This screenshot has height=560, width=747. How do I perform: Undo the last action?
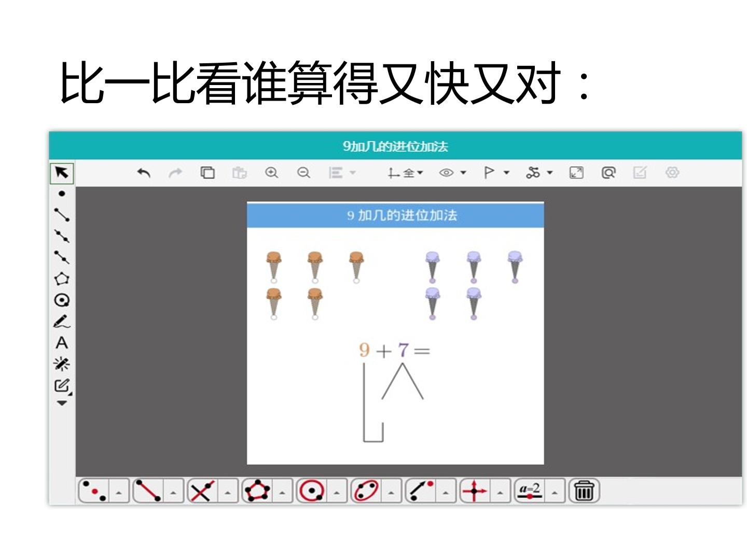tap(144, 173)
